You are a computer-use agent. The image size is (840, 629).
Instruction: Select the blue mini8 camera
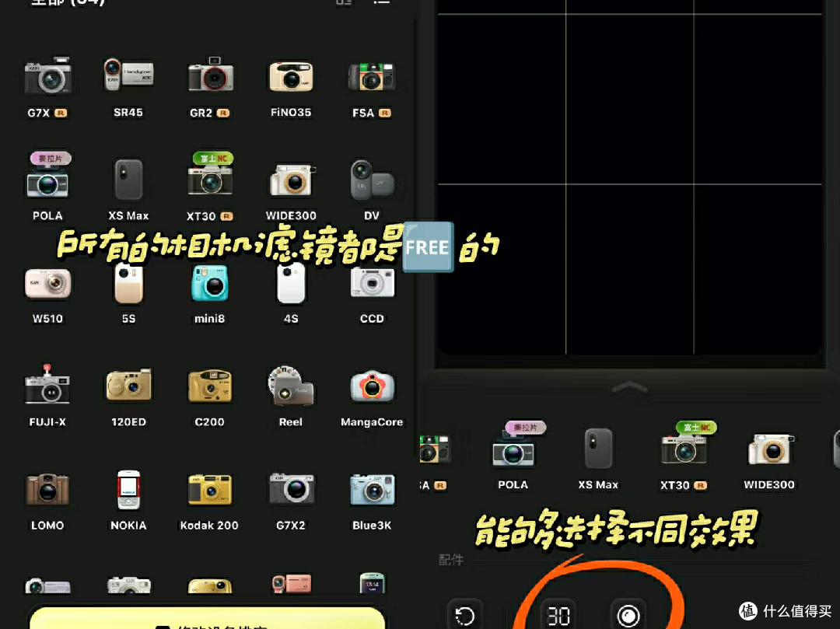(209, 295)
